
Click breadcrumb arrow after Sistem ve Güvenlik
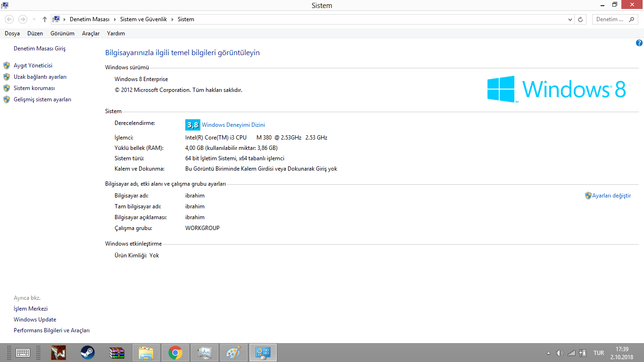tap(172, 19)
